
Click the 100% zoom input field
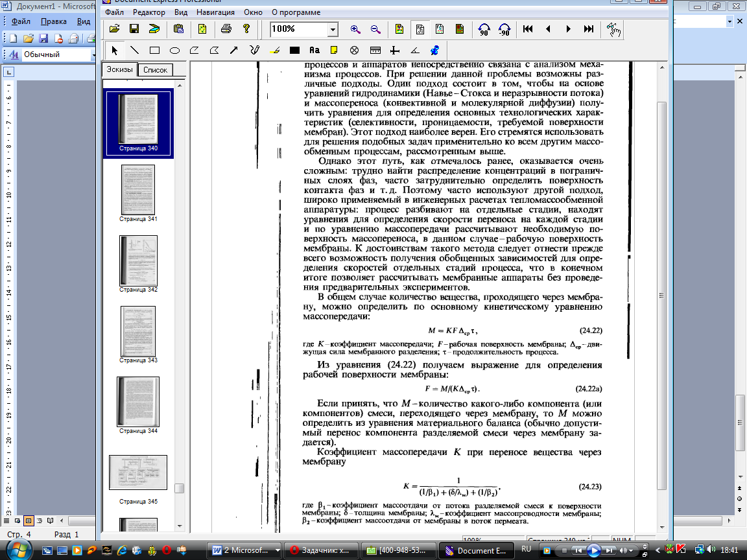pos(299,30)
